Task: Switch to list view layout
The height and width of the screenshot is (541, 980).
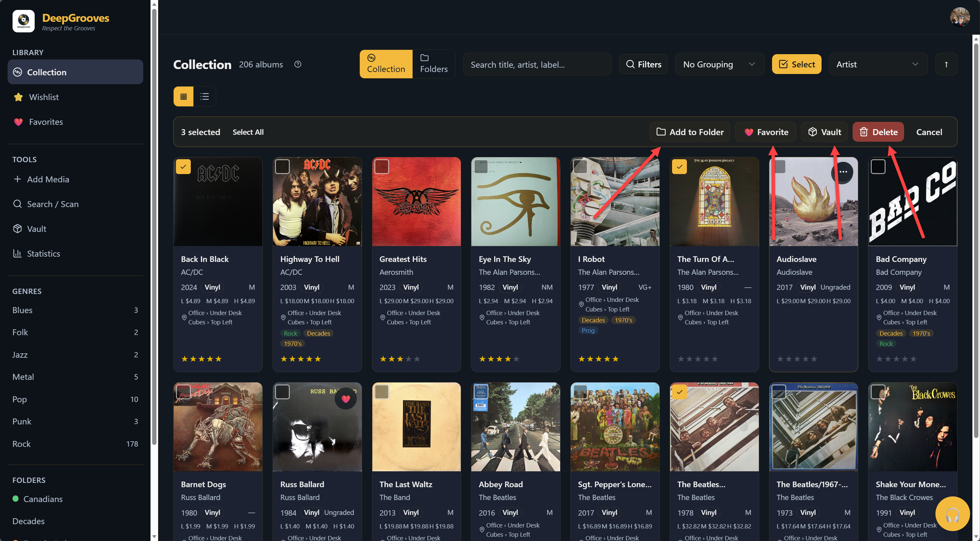Action: point(205,96)
